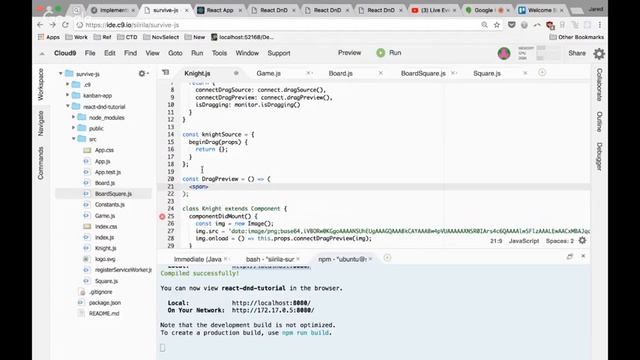Image resolution: width=640 pixels, height=360 pixels.
Task: Collapse the Cloud9 menu bar arrow
Action: [42, 53]
